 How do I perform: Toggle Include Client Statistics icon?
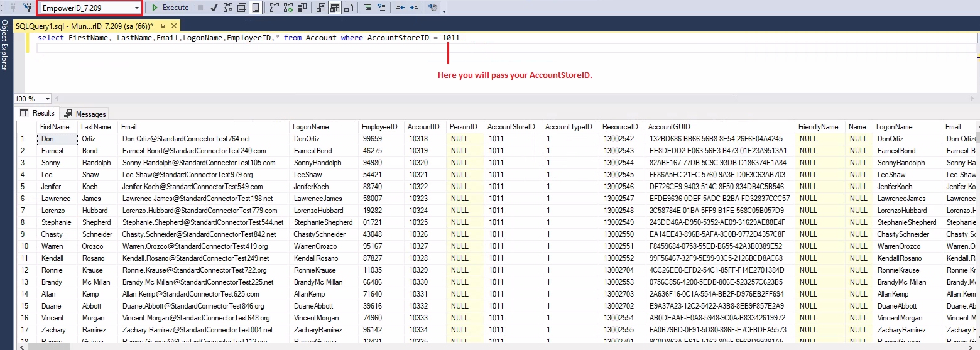click(303, 8)
